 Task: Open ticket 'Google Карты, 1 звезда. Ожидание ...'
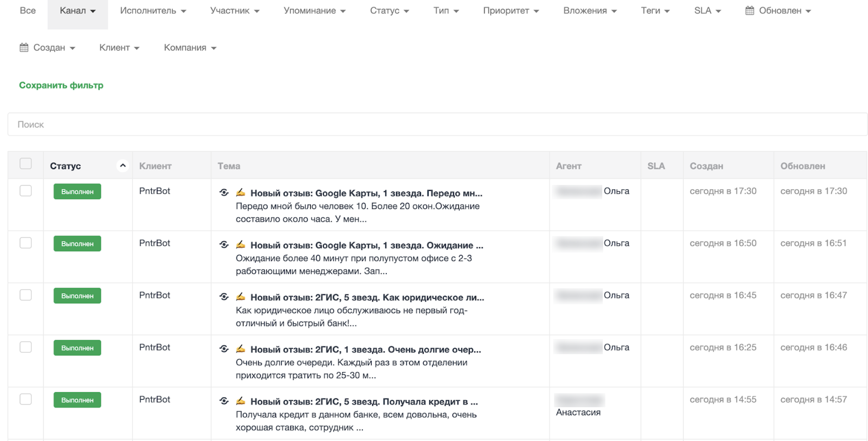pyautogui.click(x=367, y=245)
